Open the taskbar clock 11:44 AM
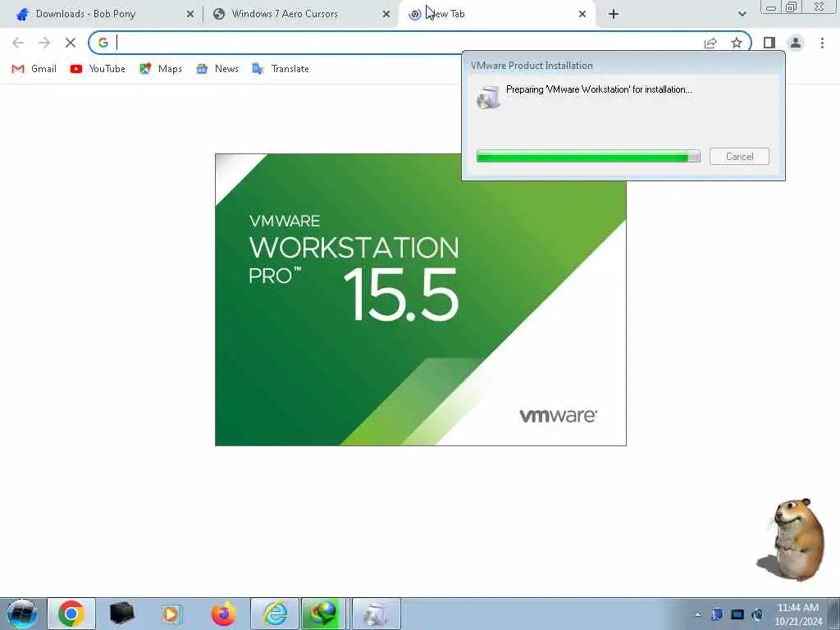The width and height of the screenshot is (840, 630). 797,614
